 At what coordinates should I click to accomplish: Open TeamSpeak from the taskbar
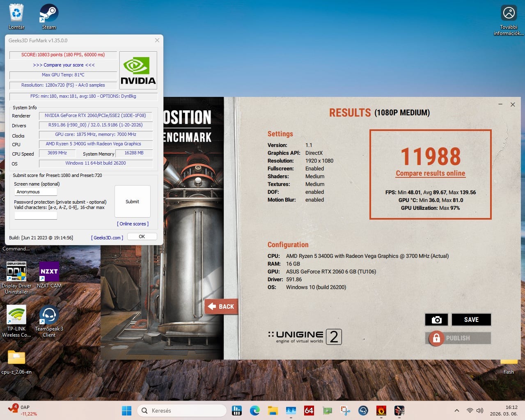coord(363,410)
